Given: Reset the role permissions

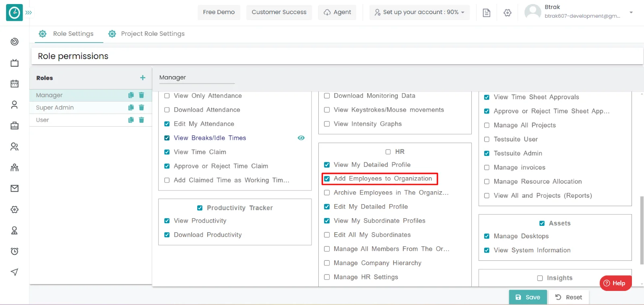Looking at the screenshot, I should pyautogui.click(x=568, y=297).
